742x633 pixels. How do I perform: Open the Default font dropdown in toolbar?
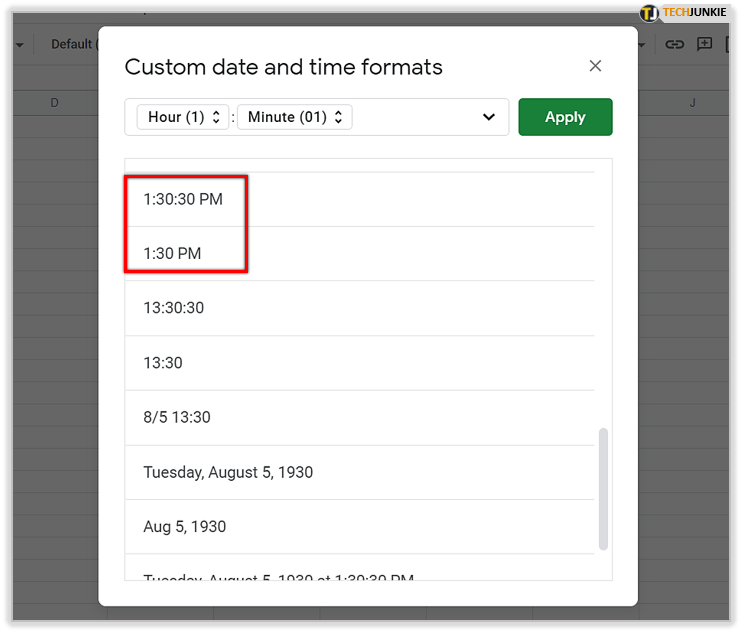pyautogui.click(x=70, y=44)
